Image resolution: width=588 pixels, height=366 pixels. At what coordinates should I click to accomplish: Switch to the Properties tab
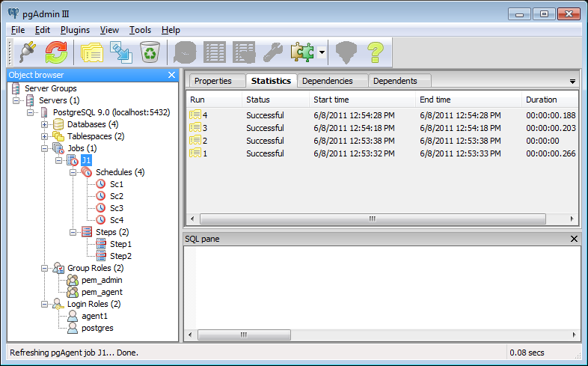click(x=213, y=81)
